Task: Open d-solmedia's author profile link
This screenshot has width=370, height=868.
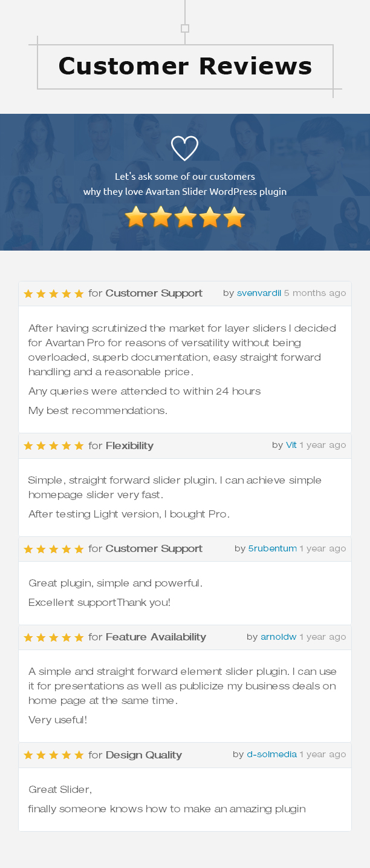Action: tap(272, 754)
